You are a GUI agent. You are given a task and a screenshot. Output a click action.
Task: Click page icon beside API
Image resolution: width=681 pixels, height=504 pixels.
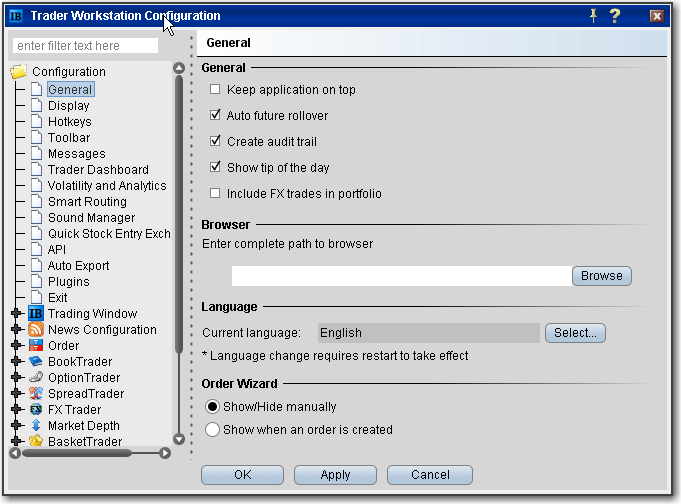click(37, 249)
